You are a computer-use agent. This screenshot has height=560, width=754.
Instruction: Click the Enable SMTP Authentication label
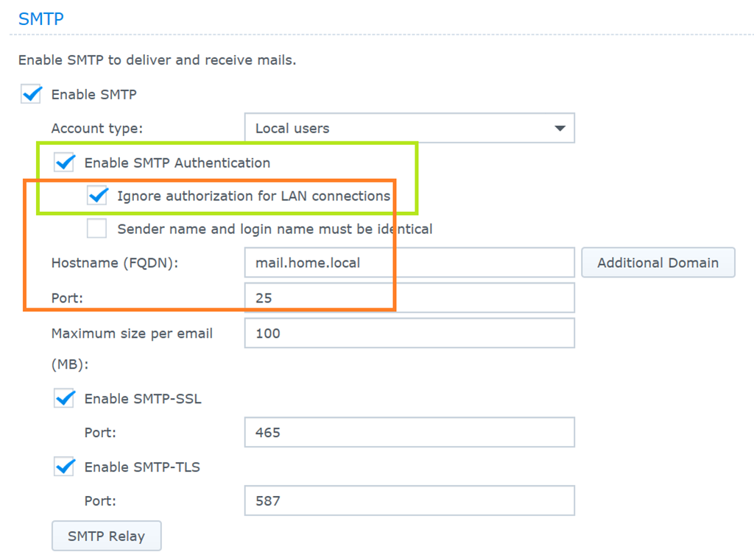pos(177,163)
